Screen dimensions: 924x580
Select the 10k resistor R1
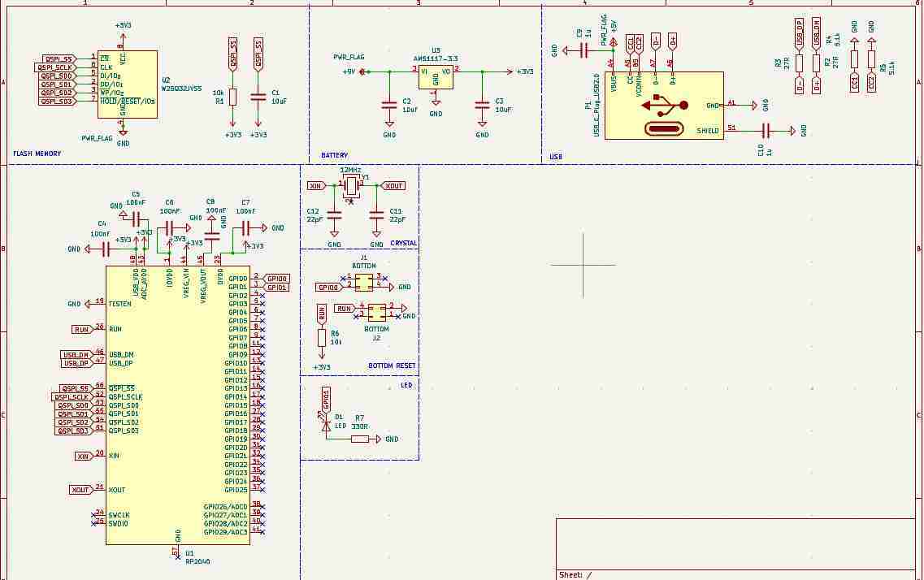231,95
